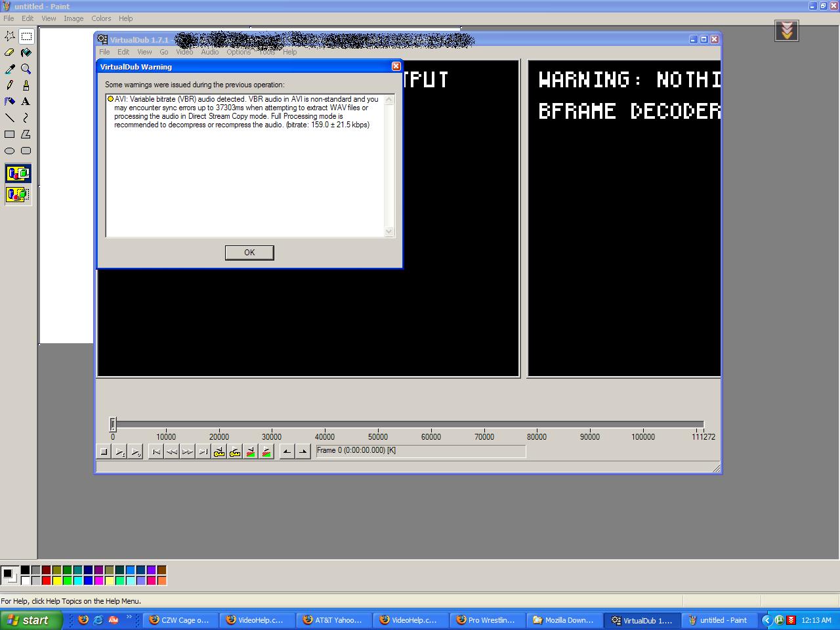This screenshot has height=630, width=840.
Task: Click the Frame 0 position field
Action: [421, 451]
